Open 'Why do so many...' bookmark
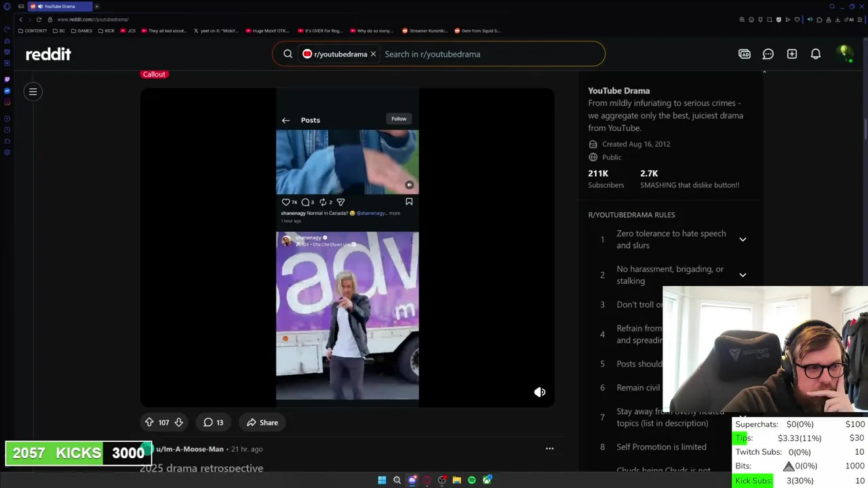 pyautogui.click(x=371, y=30)
